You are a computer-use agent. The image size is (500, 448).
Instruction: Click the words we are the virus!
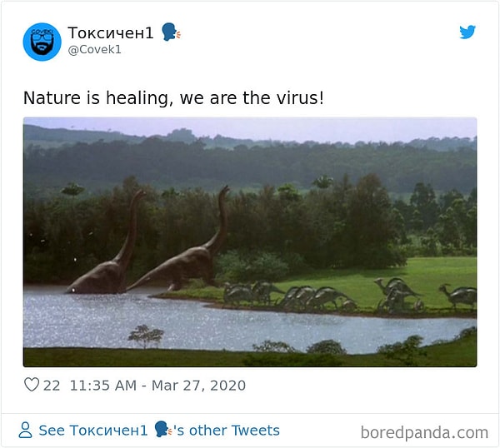click(x=252, y=97)
